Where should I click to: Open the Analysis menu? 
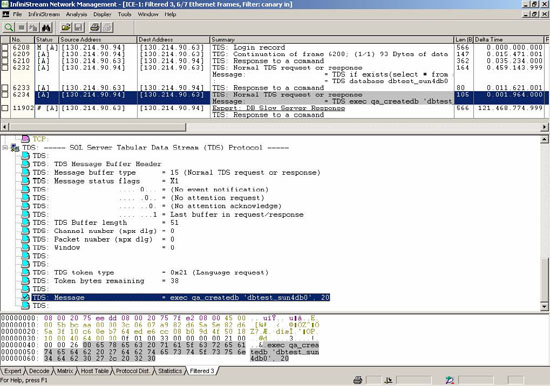coord(76,14)
